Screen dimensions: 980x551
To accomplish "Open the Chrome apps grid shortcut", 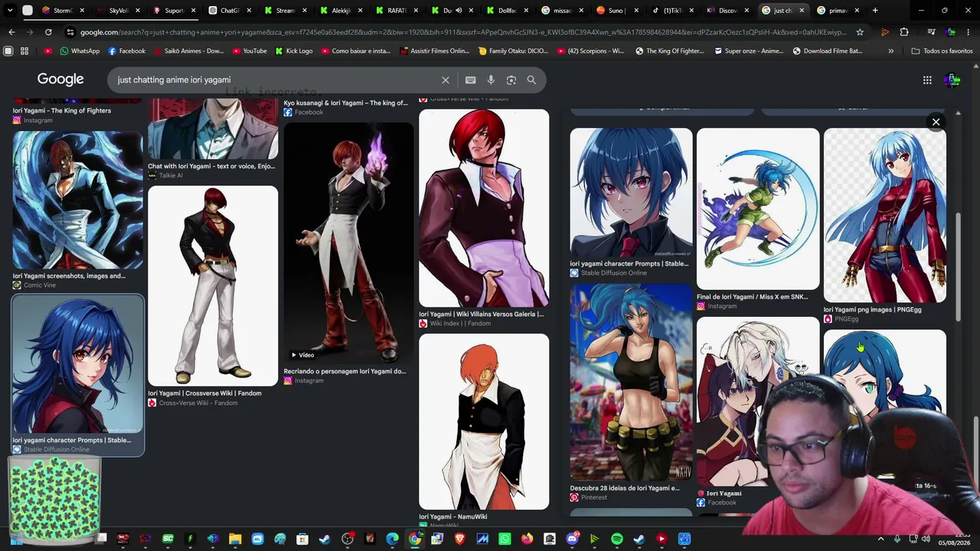I will pyautogui.click(x=24, y=51).
